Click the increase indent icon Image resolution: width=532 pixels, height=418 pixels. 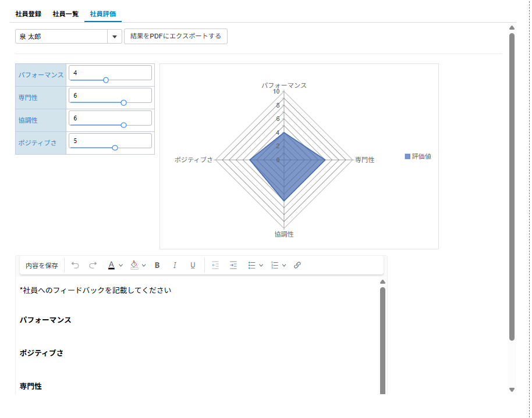tap(233, 265)
